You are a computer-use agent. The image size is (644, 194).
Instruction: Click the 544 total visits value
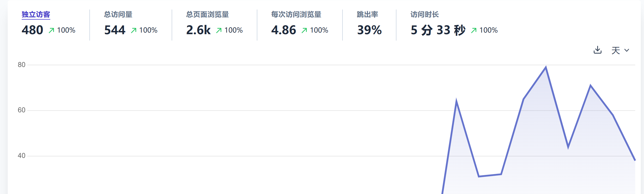tap(115, 30)
